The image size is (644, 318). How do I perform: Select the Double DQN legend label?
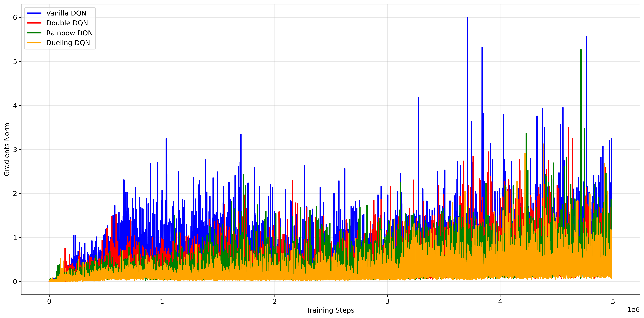click(x=67, y=23)
